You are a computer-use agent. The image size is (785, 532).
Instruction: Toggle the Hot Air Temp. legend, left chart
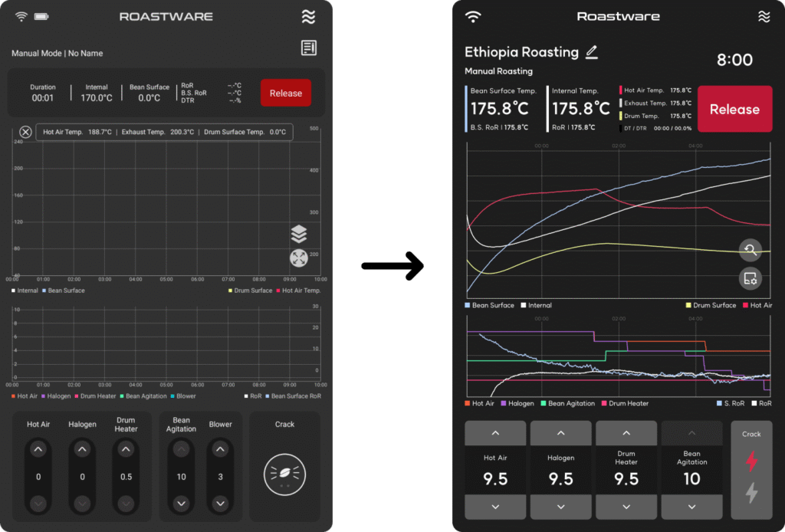[298, 291]
